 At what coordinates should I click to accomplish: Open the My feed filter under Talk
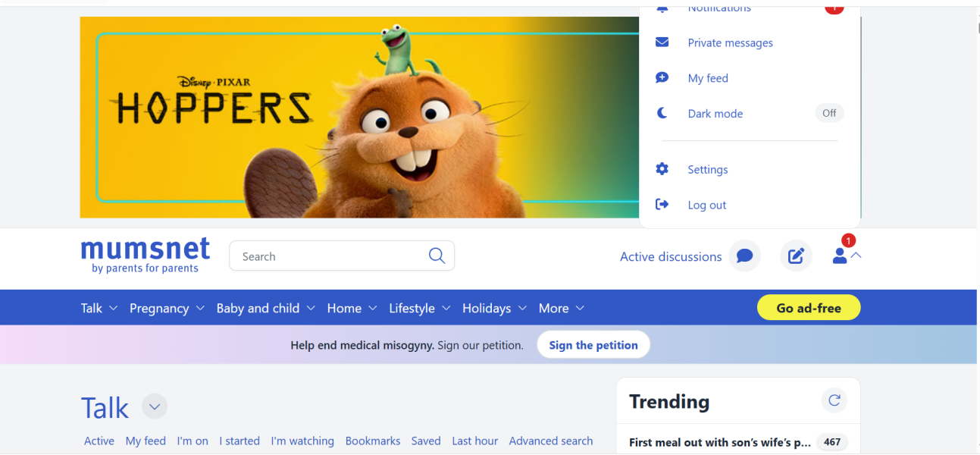point(146,441)
